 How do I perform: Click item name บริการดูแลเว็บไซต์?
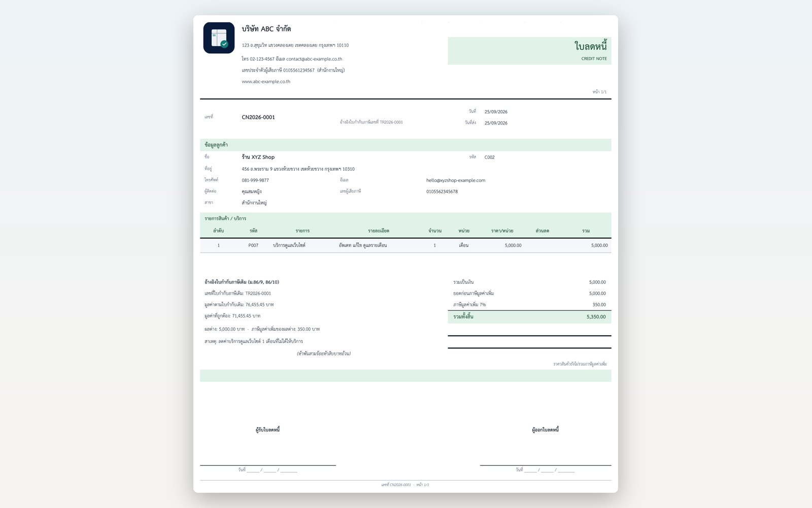click(289, 245)
